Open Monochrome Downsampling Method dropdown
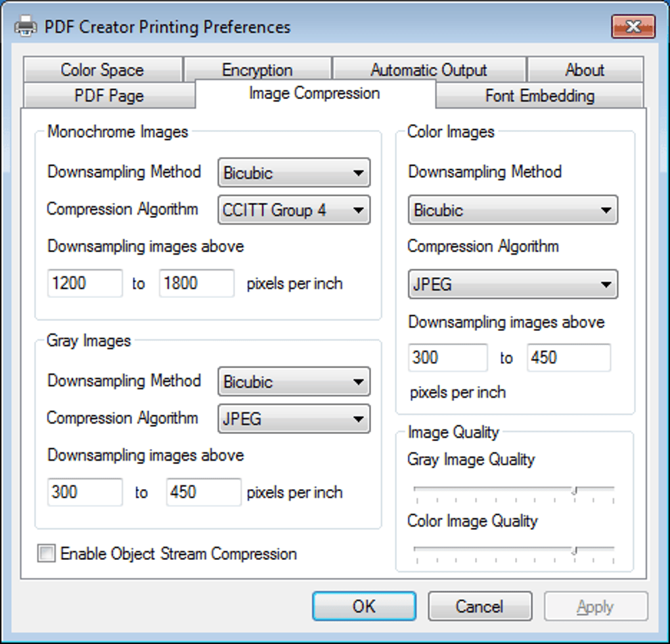Screen dimensions: 670x644 (x=294, y=173)
